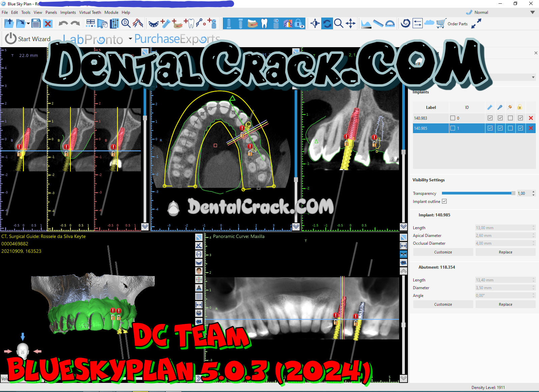539x392 pixels.
Task: Delete implant 140.983 with red X
Action: [x=531, y=118]
